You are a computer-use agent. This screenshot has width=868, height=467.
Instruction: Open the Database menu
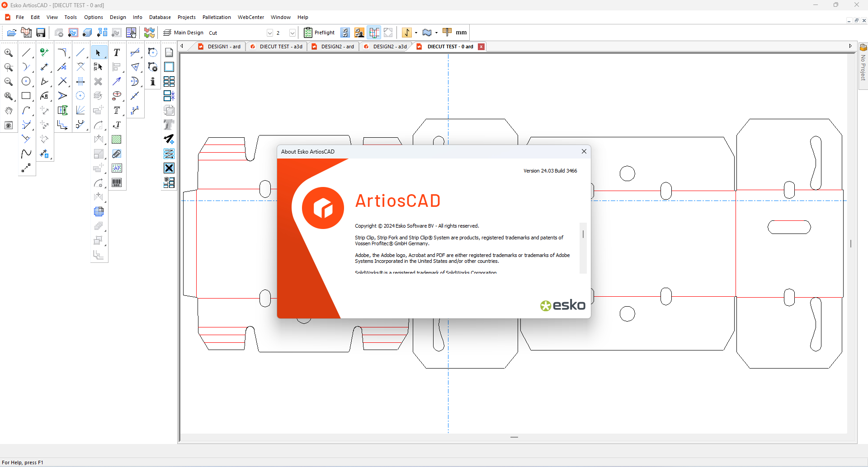click(x=160, y=17)
